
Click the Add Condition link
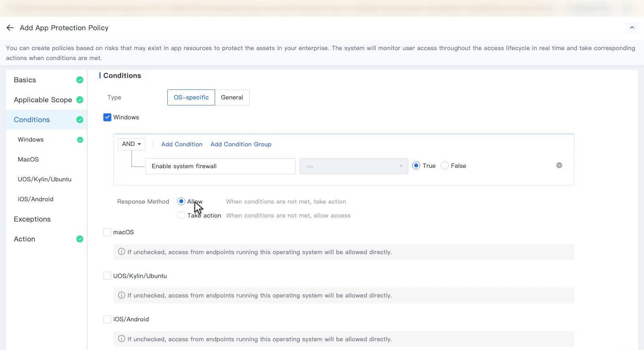coord(182,144)
